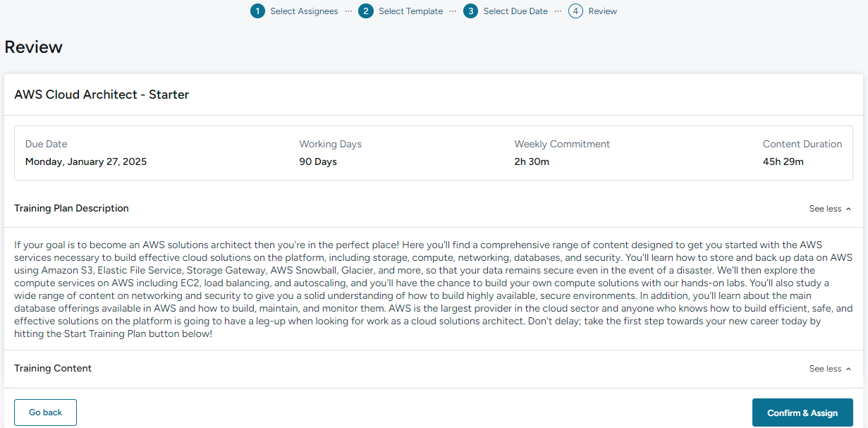868x428 pixels.
Task: Collapse Training Content with See less
Action: (830, 369)
